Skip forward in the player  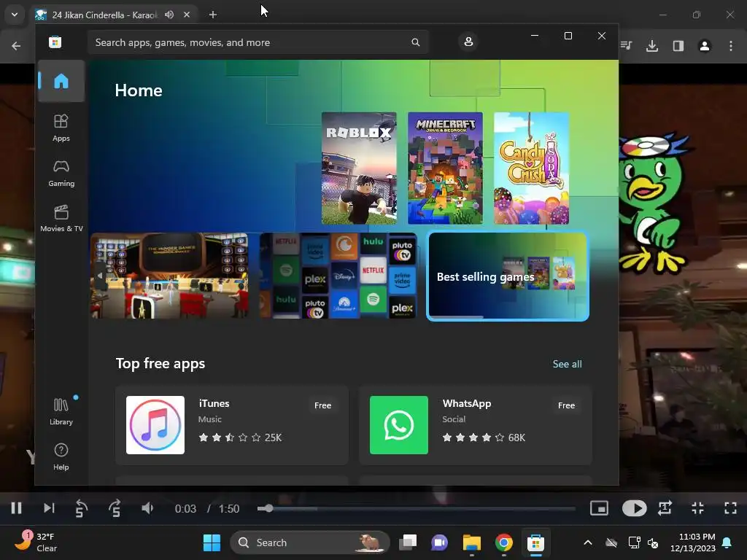[115, 508]
